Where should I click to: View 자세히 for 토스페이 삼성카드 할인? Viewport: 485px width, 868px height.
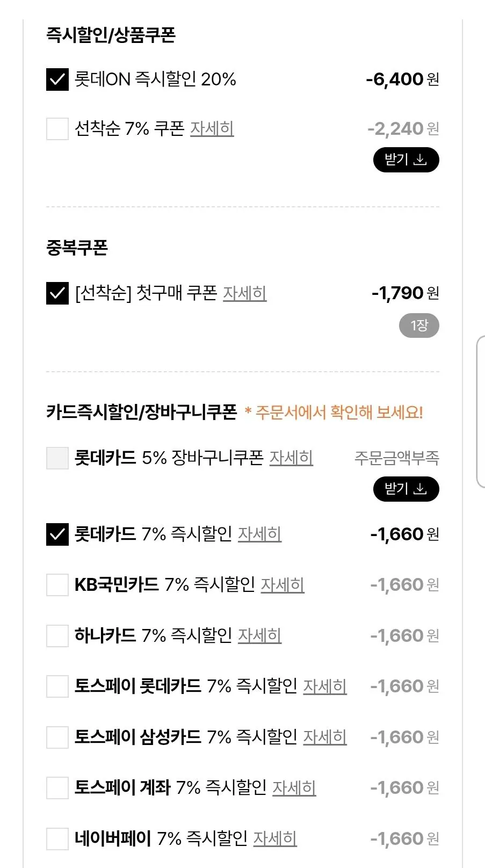325,737
